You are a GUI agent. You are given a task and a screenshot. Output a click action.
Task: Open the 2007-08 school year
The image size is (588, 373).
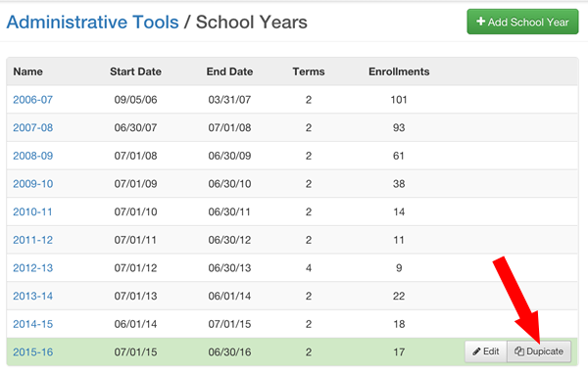pos(33,127)
